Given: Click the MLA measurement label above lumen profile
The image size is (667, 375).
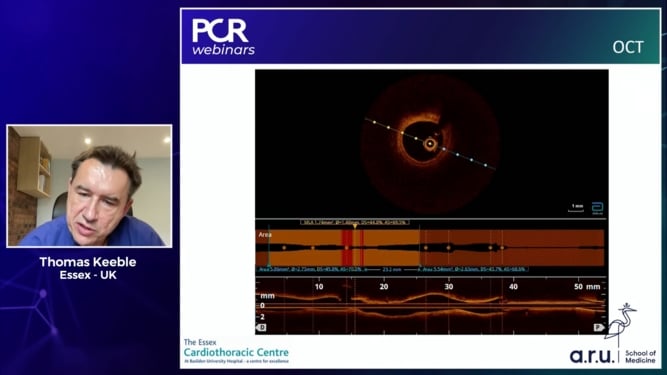Looking at the screenshot, I should [354, 222].
